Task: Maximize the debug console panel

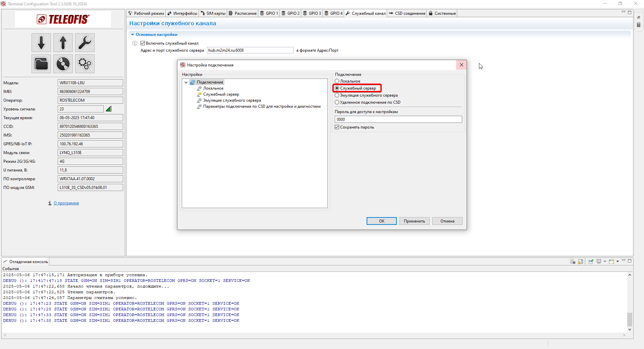Action: [x=630, y=260]
